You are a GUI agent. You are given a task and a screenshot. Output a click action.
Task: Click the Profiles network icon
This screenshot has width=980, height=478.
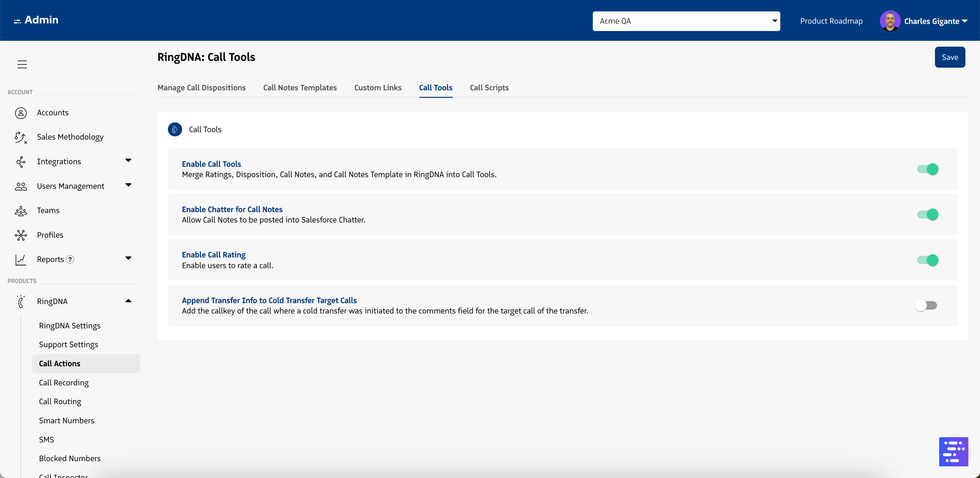point(20,235)
